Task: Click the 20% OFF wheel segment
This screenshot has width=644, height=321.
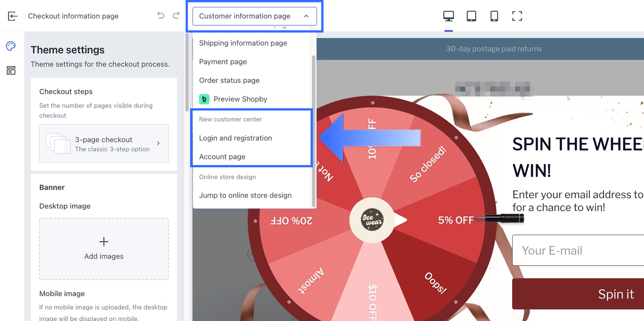Action: (x=291, y=220)
